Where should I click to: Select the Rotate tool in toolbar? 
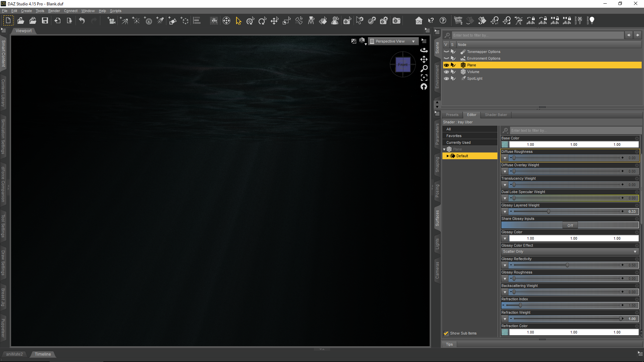(262, 21)
